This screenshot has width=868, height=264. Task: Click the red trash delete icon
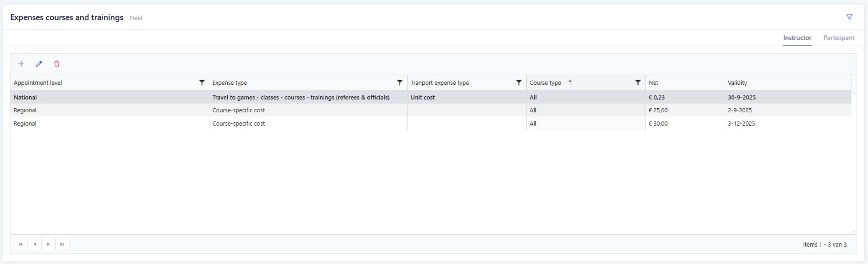pos(57,64)
